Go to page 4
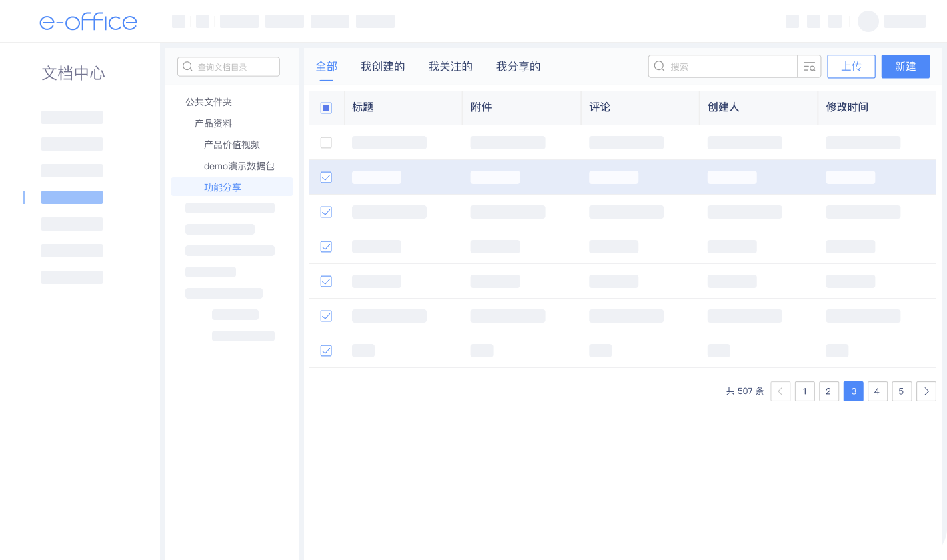 coord(878,391)
